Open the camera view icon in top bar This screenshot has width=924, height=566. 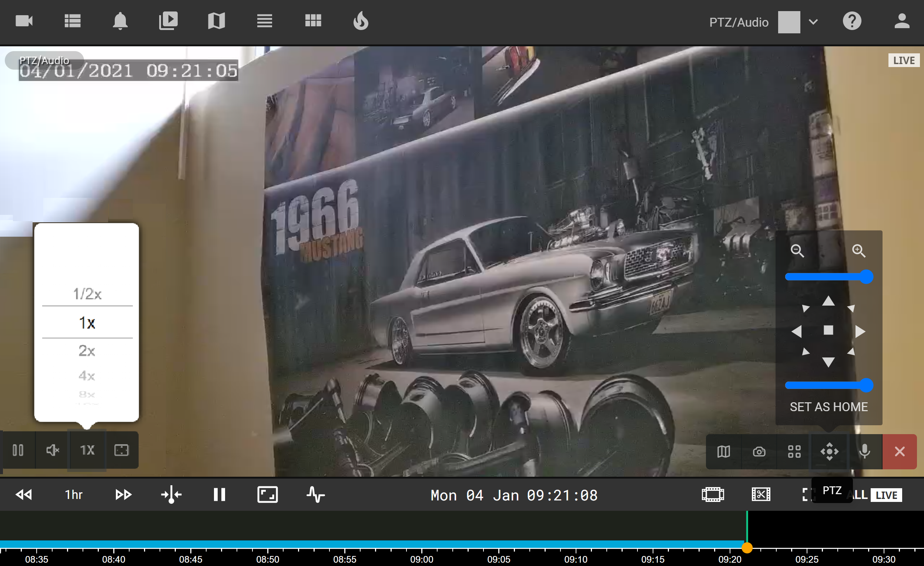point(24,21)
